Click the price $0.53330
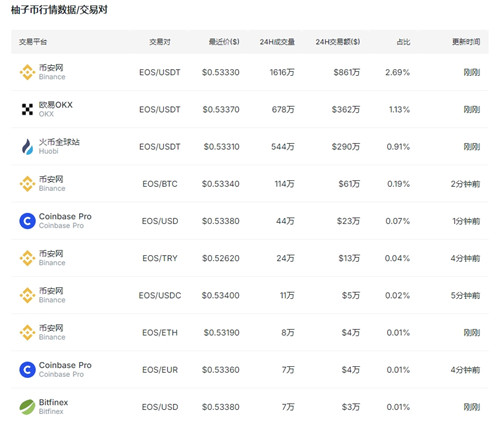 (x=221, y=72)
